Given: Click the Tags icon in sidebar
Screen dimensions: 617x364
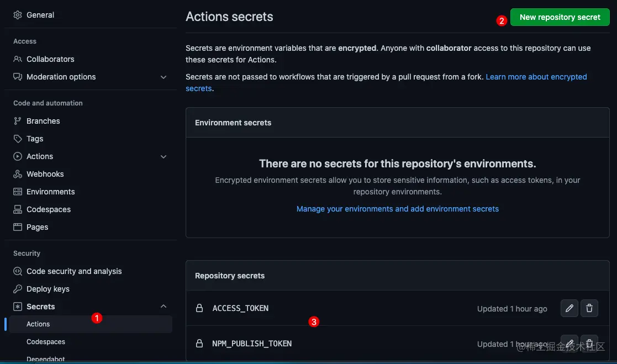Looking at the screenshot, I should click(18, 139).
